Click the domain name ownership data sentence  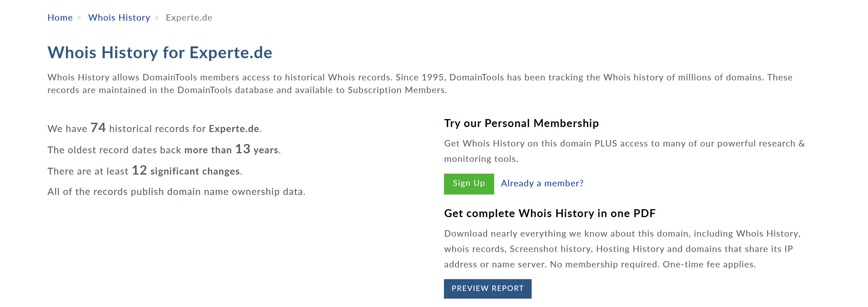[176, 192]
